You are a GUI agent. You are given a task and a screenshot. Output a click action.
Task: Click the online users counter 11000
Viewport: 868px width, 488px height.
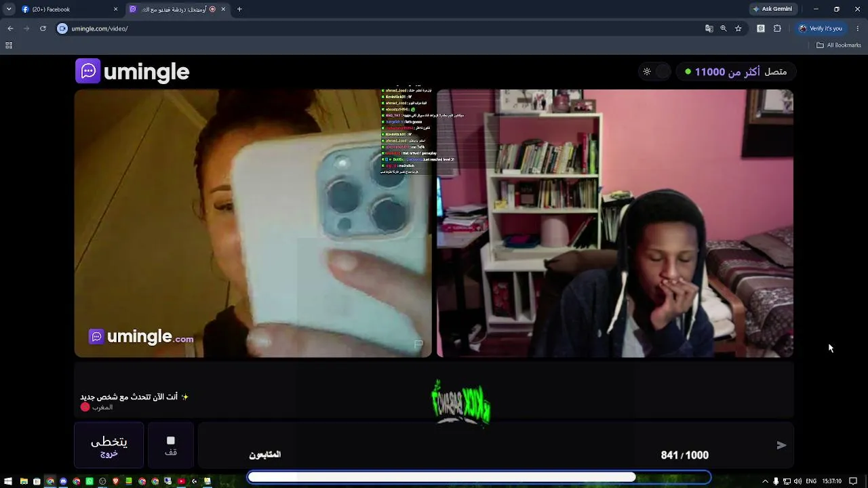pos(736,72)
